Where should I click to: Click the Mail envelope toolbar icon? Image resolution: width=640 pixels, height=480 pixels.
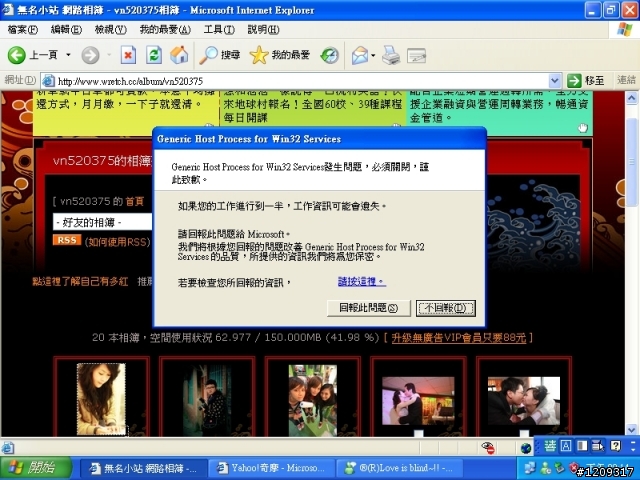pos(360,55)
